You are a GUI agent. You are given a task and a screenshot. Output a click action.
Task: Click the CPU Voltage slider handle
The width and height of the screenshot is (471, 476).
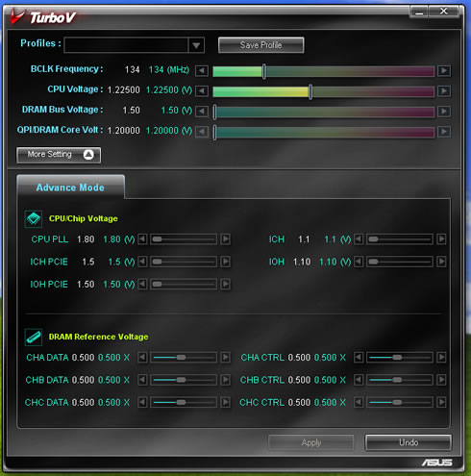click(x=310, y=91)
